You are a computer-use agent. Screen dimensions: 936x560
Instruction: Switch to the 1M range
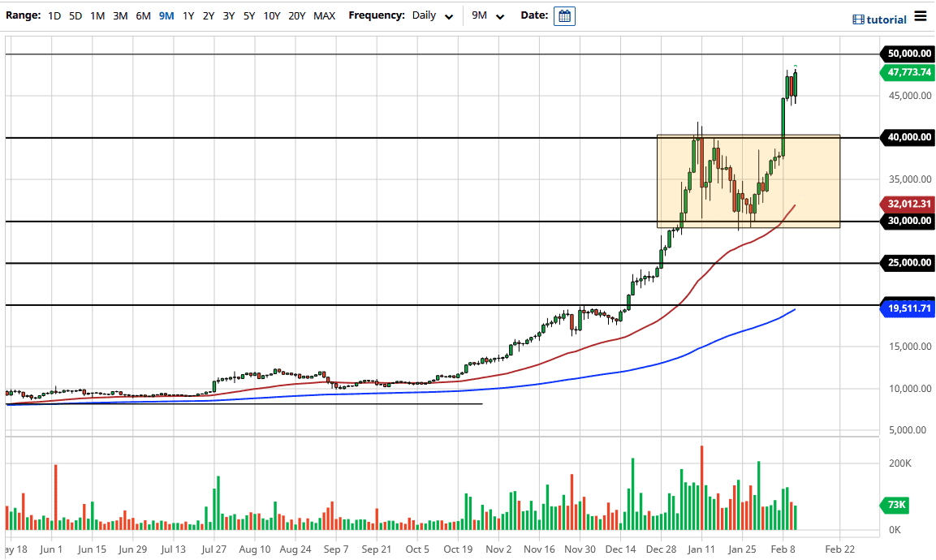click(x=97, y=15)
